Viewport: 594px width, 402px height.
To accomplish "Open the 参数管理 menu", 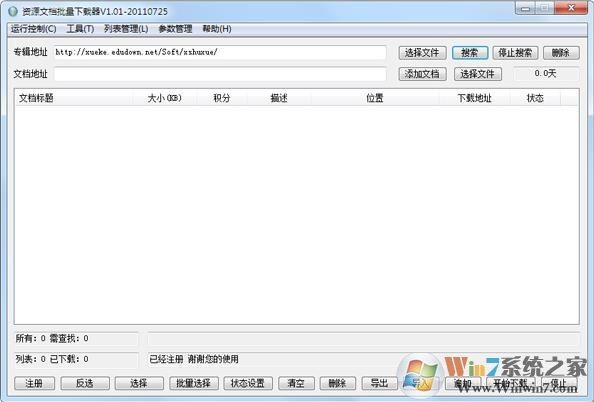I will [x=175, y=29].
